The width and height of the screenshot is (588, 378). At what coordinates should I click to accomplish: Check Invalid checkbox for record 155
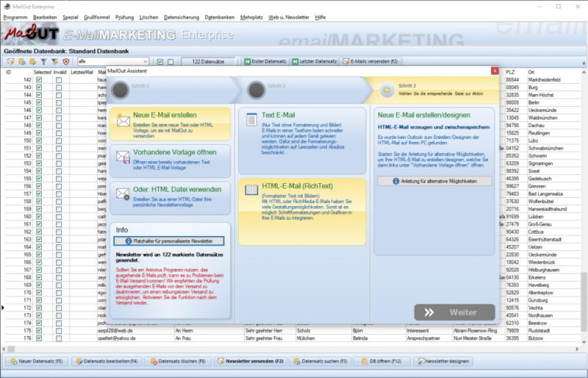pyautogui.click(x=59, y=179)
